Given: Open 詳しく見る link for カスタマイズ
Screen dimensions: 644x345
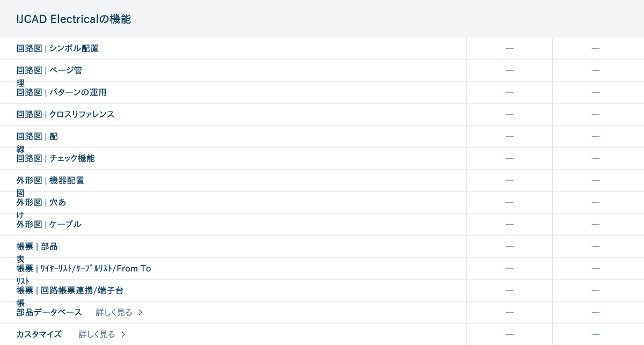Looking at the screenshot, I should 97,334.
